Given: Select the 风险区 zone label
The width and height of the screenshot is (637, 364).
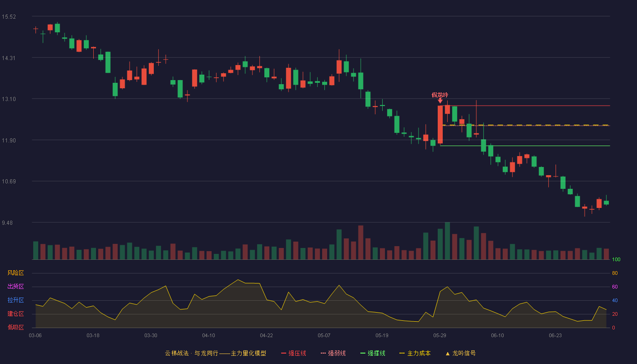Looking at the screenshot, I should coord(15,273).
